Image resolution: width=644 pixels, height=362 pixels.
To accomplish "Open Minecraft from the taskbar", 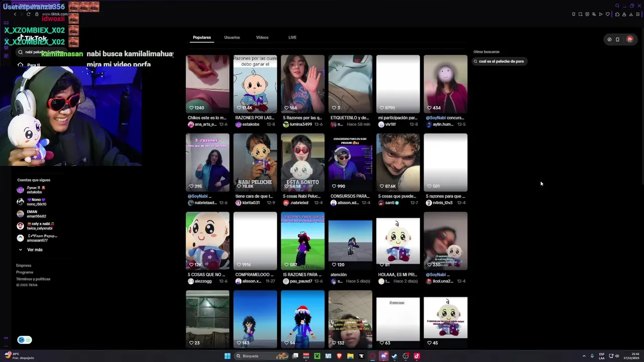I will pyautogui.click(x=317, y=356).
